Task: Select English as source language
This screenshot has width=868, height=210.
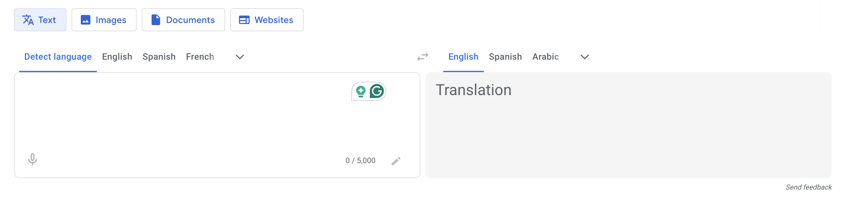Action: coord(117,56)
